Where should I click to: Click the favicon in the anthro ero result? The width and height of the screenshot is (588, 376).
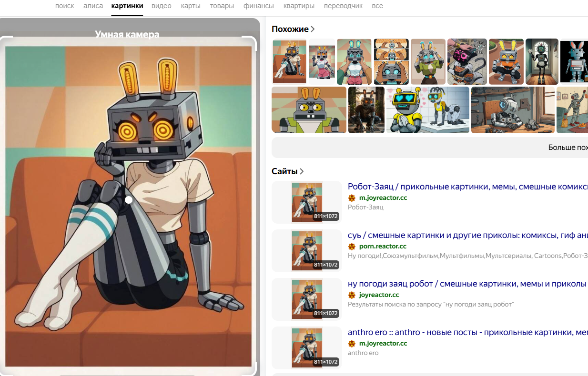pyautogui.click(x=352, y=344)
